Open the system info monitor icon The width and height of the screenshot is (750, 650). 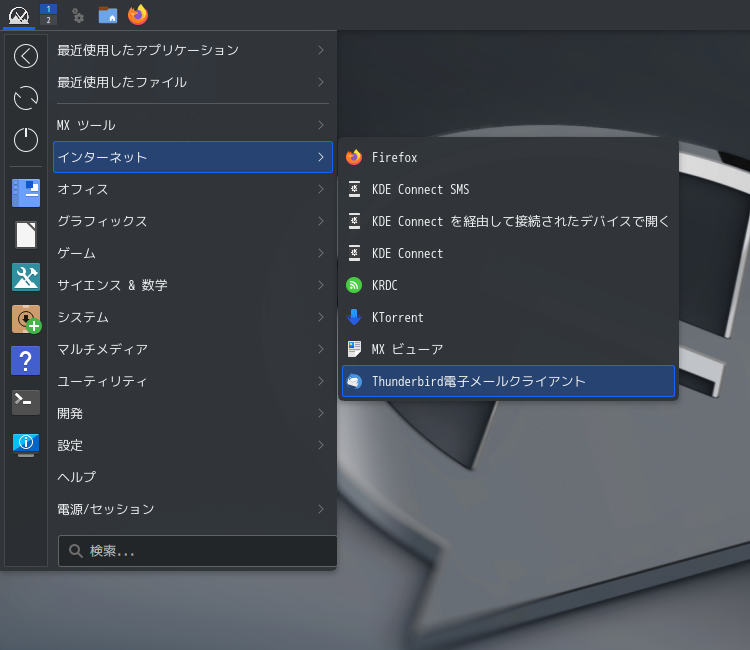click(26, 445)
